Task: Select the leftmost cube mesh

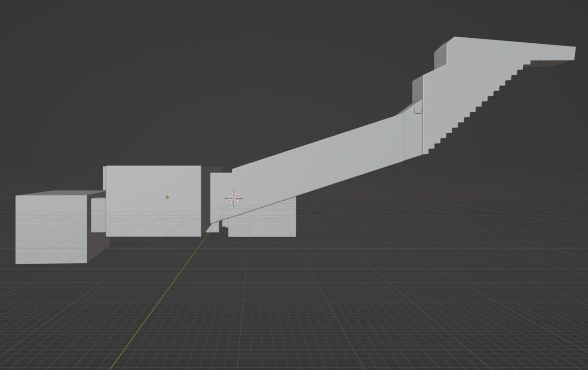Action: click(51, 229)
